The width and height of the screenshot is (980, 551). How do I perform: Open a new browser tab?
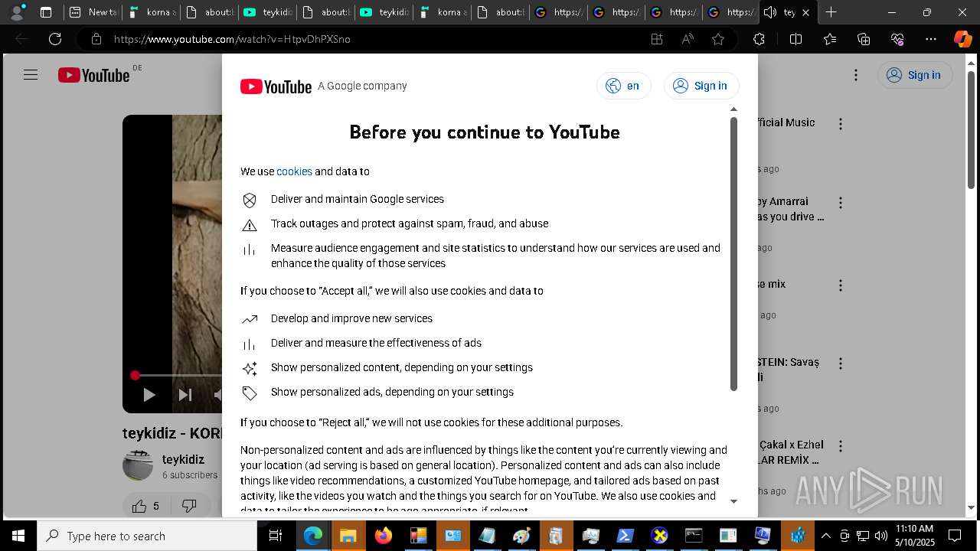[x=831, y=12]
